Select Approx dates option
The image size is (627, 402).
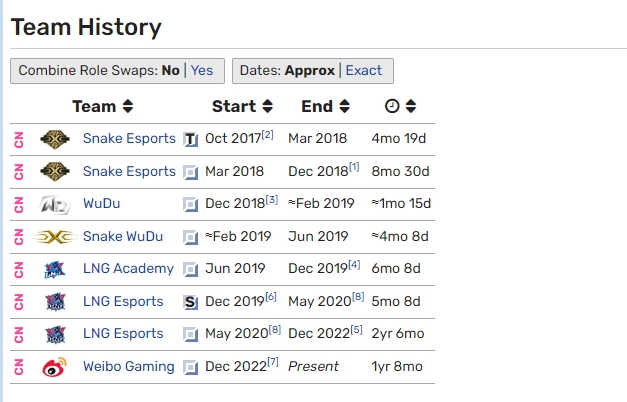pyautogui.click(x=310, y=70)
